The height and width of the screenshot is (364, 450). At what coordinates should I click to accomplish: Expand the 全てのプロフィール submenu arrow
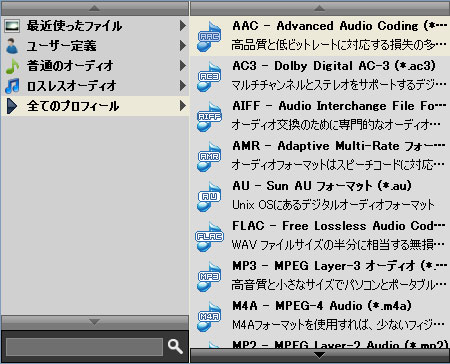182,106
